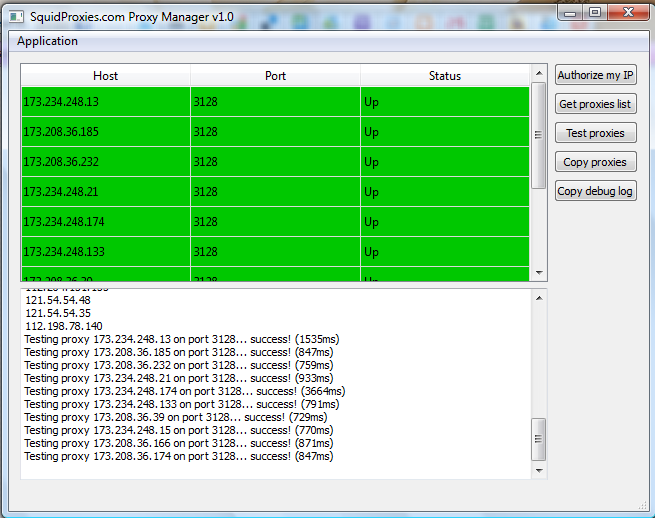Click log entry testing proxy 173.208.36.166
The image size is (655, 518).
click(x=179, y=443)
